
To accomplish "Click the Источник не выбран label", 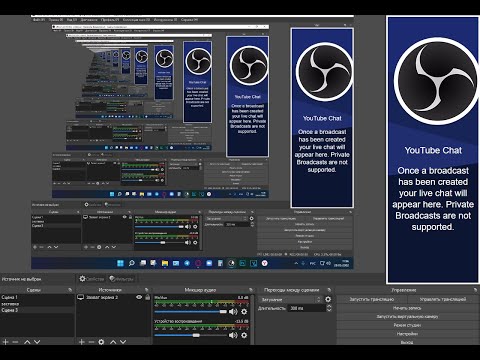I will point(22,279).
